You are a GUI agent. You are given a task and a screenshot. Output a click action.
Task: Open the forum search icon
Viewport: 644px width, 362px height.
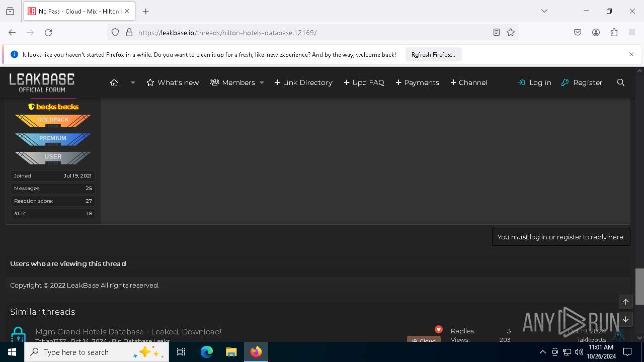[621, 82]
